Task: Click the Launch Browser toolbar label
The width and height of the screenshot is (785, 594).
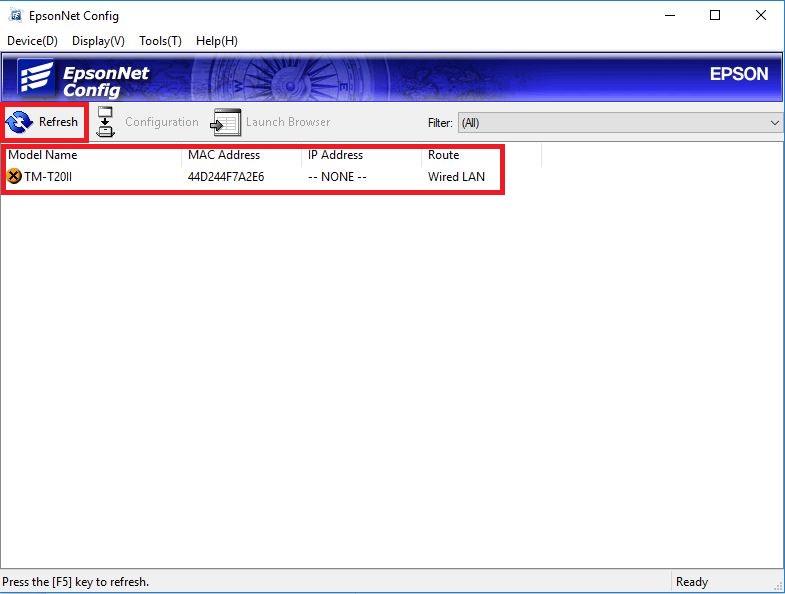Action: click(288, 122)
